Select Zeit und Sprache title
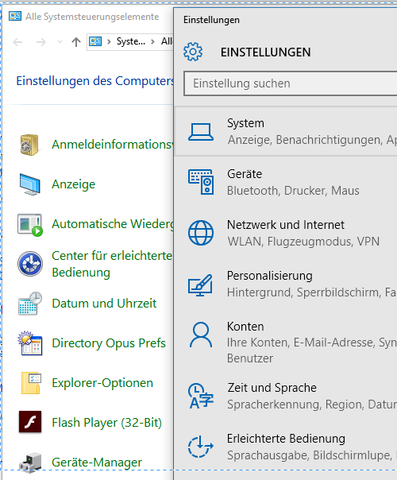Screen dimensions: 397x480 pos(272,388)
